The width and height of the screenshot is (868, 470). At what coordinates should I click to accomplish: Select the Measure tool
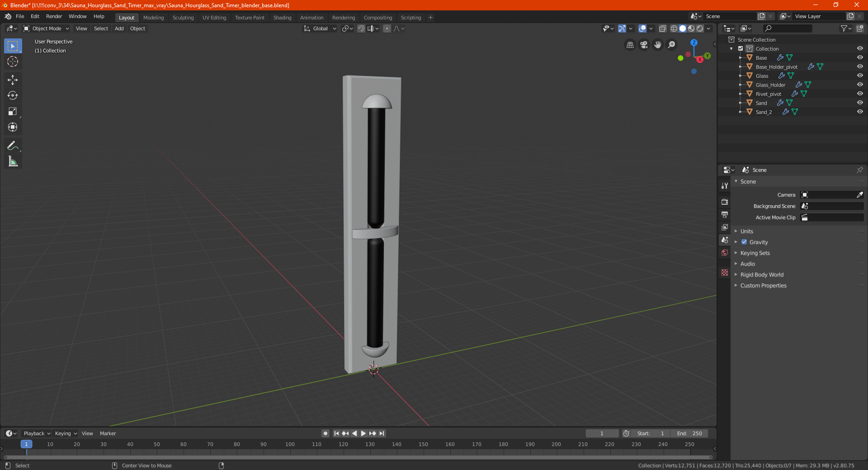click(13, 161)
